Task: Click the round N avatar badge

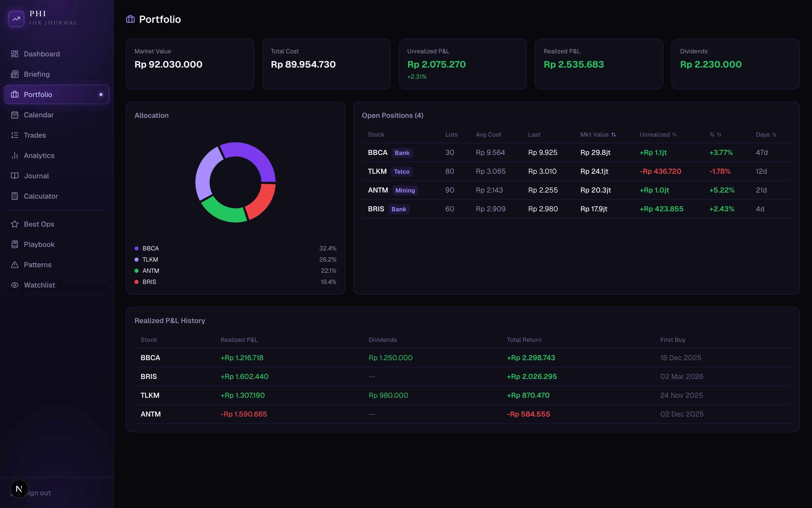Action: (19, 488)
